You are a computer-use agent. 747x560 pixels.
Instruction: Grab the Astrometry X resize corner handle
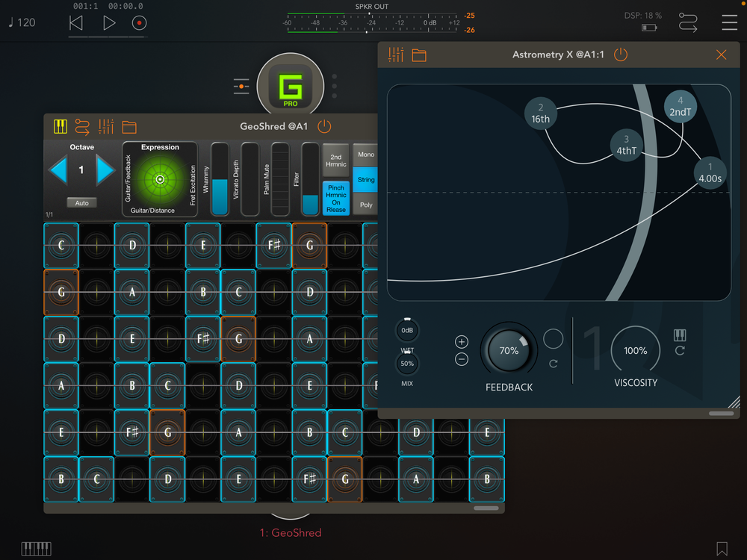point(734,402)
